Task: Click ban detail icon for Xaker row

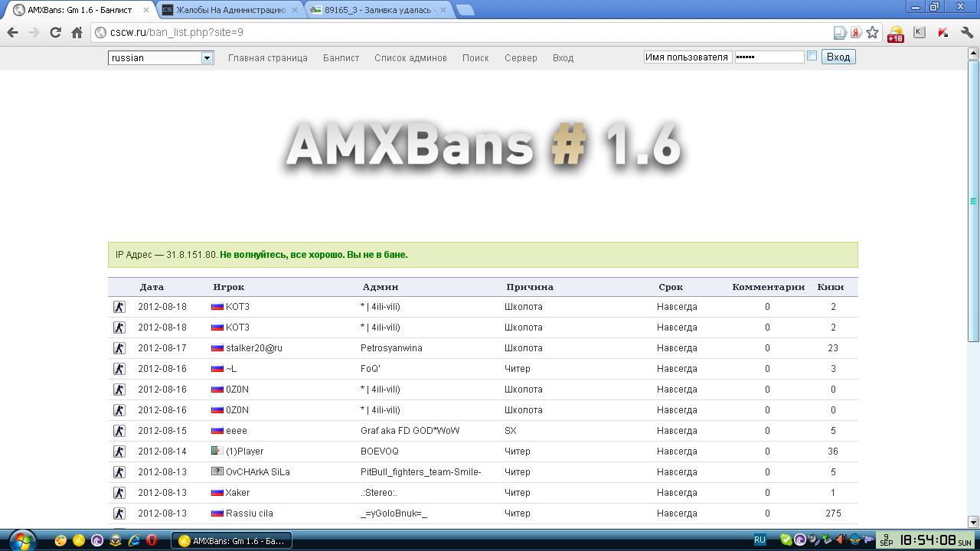Action: pyautogui.click(x=119, y=493)
